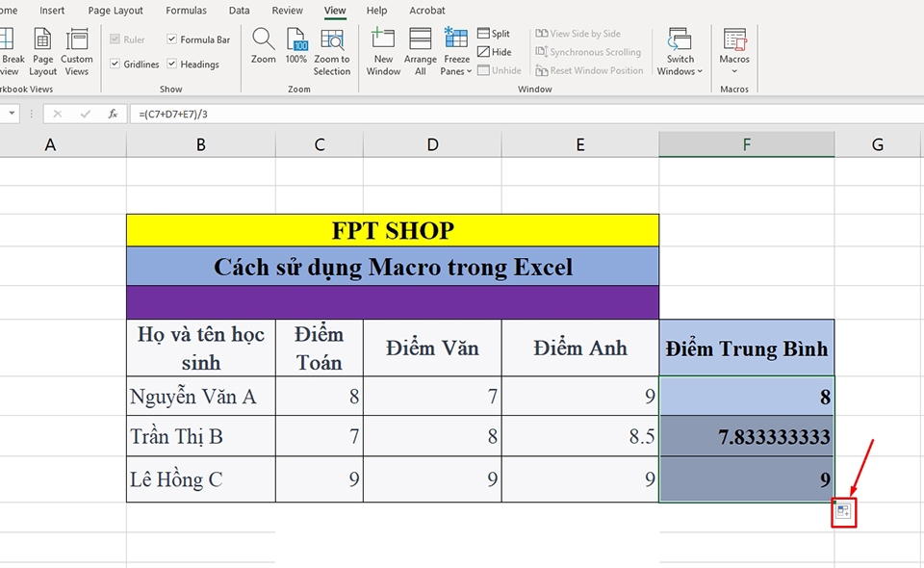The height and width of the screenshot is (568, 924).
Task: Open the Help tab
Action: click(377, 11)
